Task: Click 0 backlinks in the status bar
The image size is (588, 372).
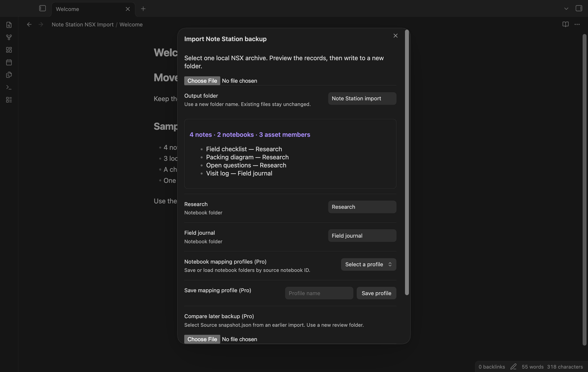Action: pos(491,367)
